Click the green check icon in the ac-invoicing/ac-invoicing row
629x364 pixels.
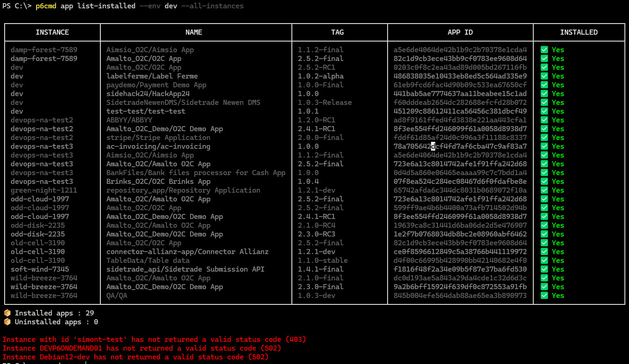coord(544,146)
